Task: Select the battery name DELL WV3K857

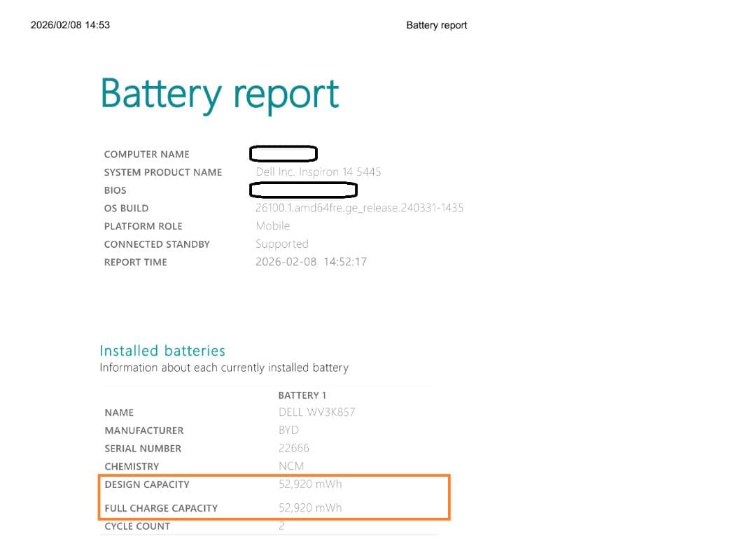Action: pos(316,412)
